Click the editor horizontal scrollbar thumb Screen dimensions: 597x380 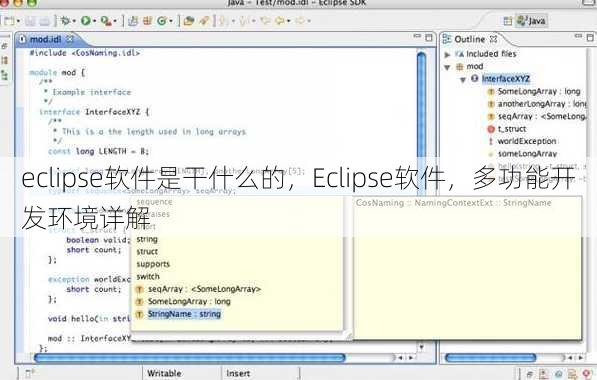[190, 358]
